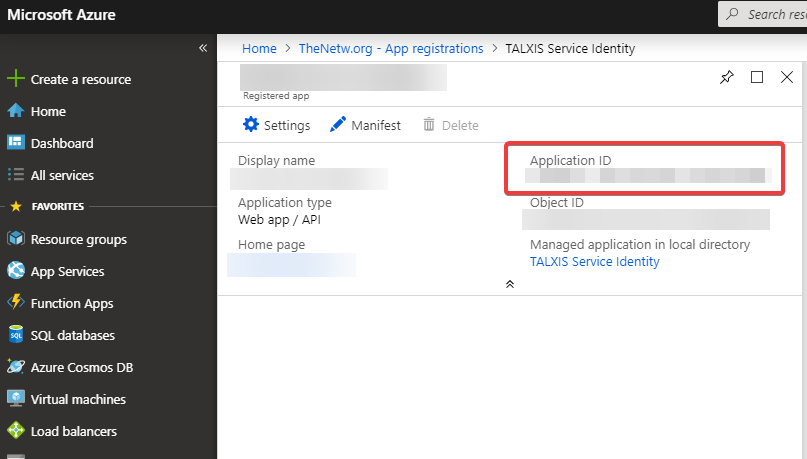The image size is (807, 459).
Task: Click the blurred Object ID value
Action: [646, 219]
